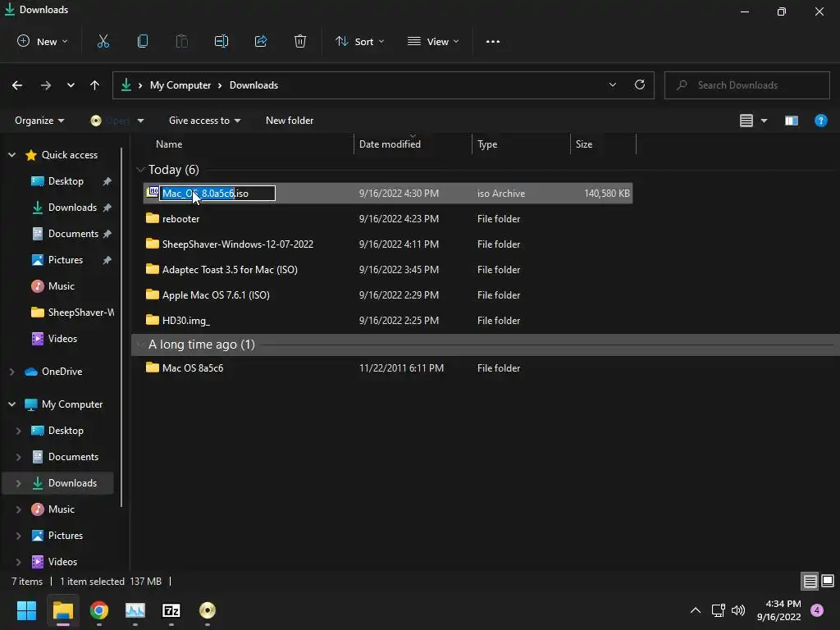Refresh the Downloads folder view
840x630 pixels.
640,84
